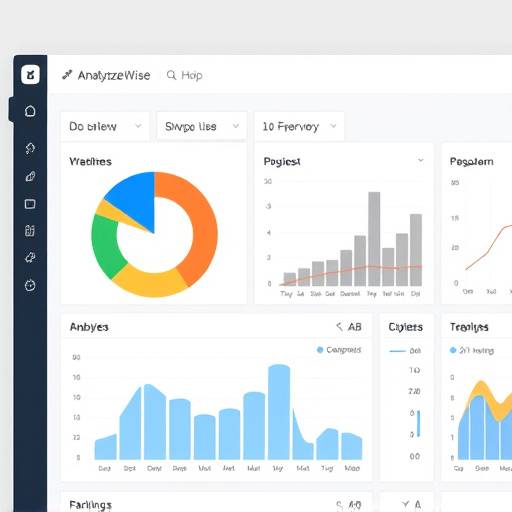This screenshot has width=512, height=512.
Task: Click the vertical blue slider in Cipiets
Action: (x=419, y=423)
